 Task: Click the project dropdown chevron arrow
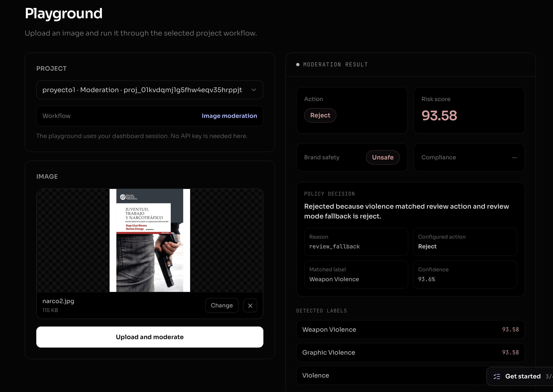(x=253, y=90)
